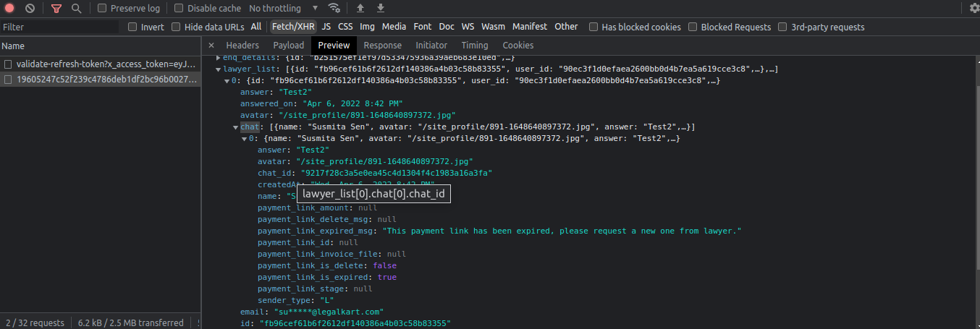980x329 pixels.
Task: Click the clear network log icon
Action: 30,9
